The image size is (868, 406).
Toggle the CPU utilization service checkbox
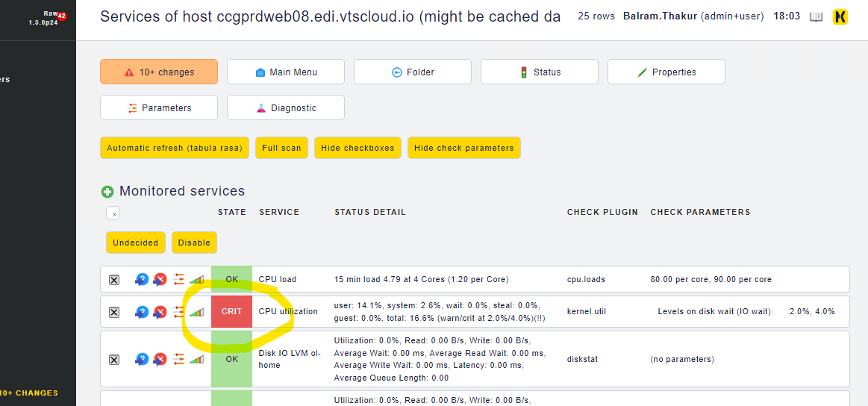pyautogui.click(x=114, y=312)
